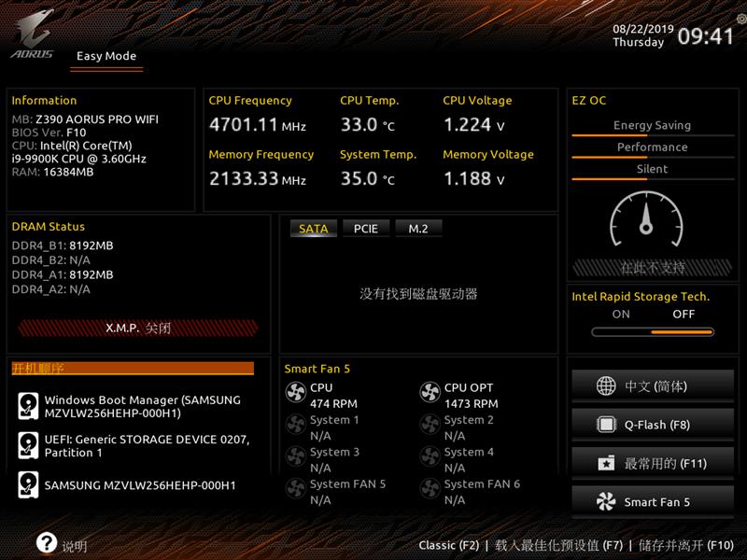Click the CPU Voltage 1.224 V value
Viewport: 747px width, 560px height.
coord(473,125)
